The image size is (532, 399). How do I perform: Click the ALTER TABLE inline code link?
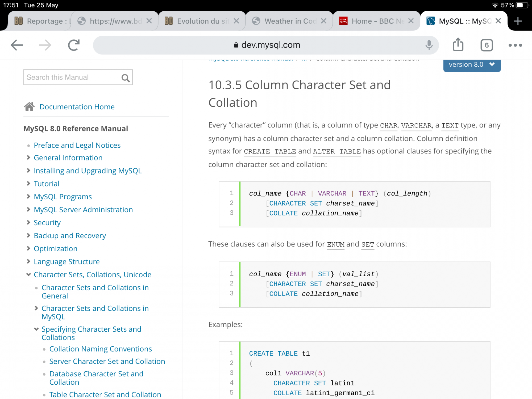(x=337, y=152)
